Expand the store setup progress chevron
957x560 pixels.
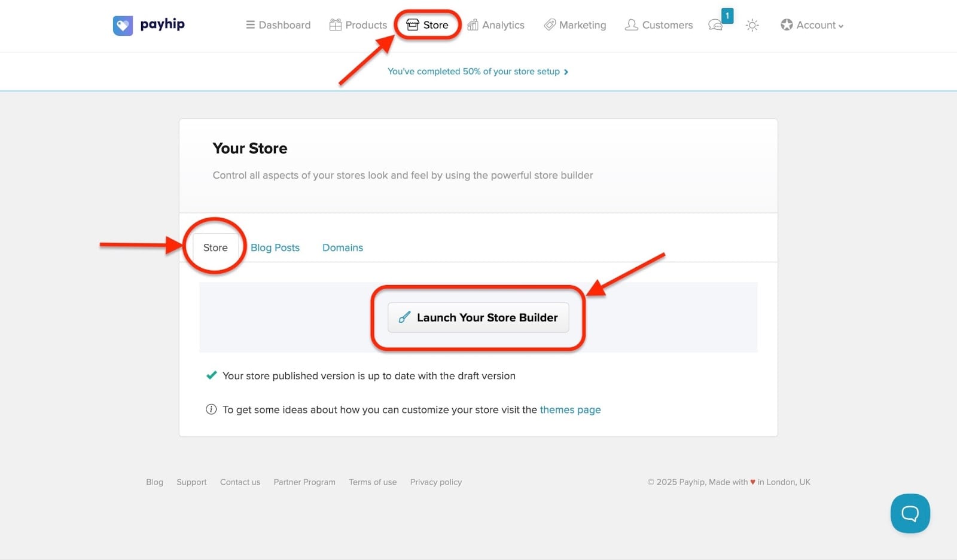point(566,72)
